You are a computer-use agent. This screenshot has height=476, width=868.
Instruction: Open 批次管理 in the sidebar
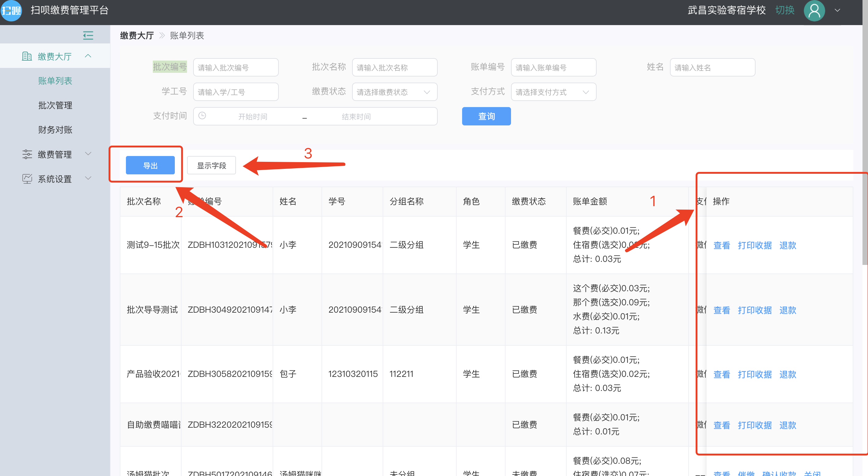click(55, 105)
